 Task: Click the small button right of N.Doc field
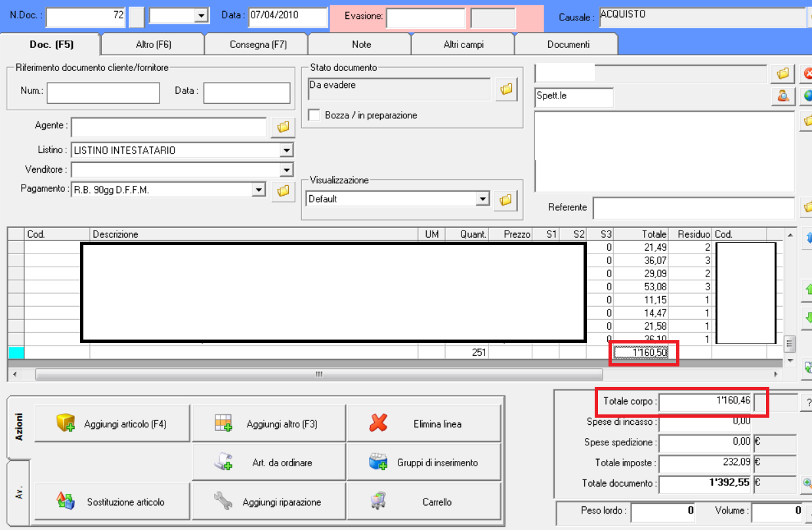click(x=136, y=16)
